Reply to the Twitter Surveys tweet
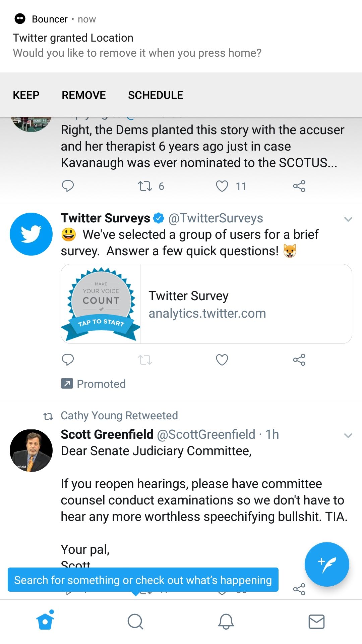The image size is (362, 644). pos(68,360)
